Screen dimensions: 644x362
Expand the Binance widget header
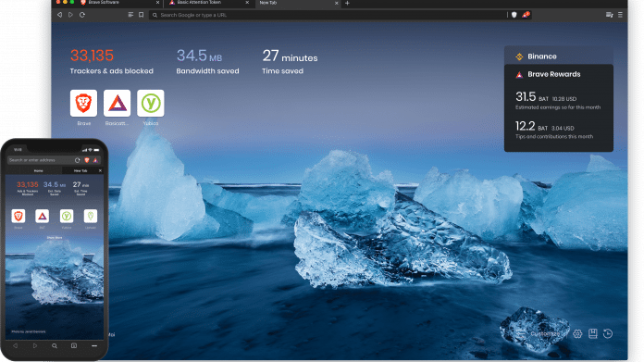pos(559,56)
